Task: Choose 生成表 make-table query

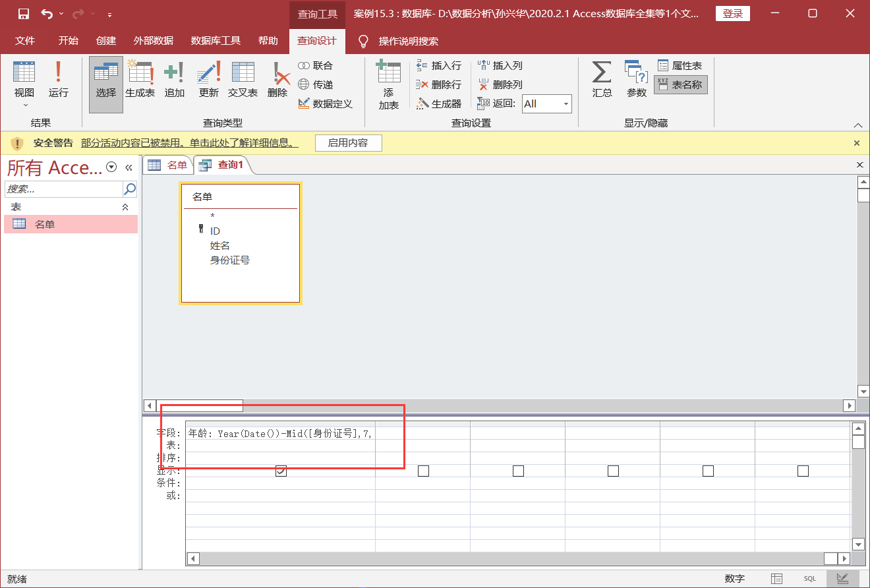Action: 140,80
